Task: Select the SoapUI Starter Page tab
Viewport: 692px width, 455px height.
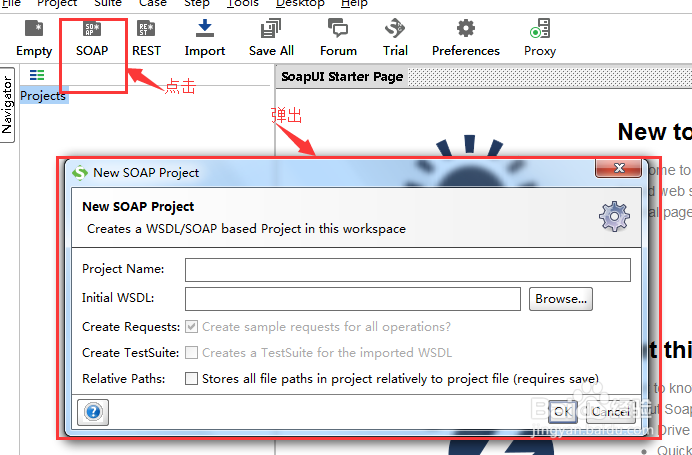Action: click(x=342, y=77)
